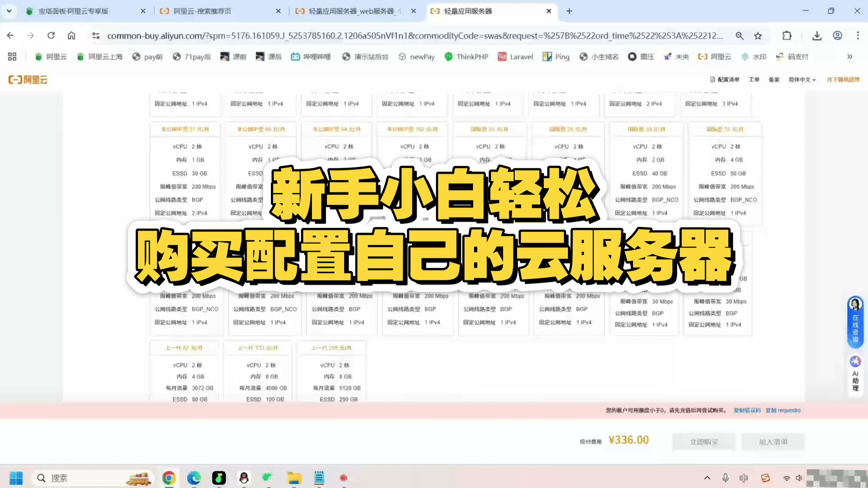Open the apps grid in bookmarks bar
Screen dimensions: 868x488
point(12,57)
